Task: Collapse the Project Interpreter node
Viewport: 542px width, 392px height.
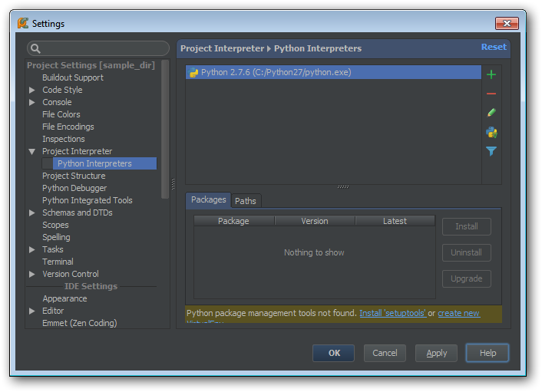Action: pos(32,151)
